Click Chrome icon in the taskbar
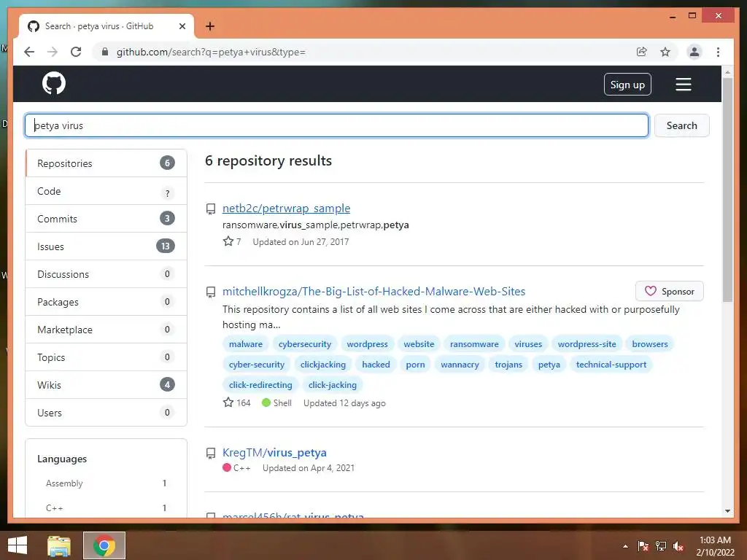The width and height of the screenshot is (747, 560). tap(104, 545)
